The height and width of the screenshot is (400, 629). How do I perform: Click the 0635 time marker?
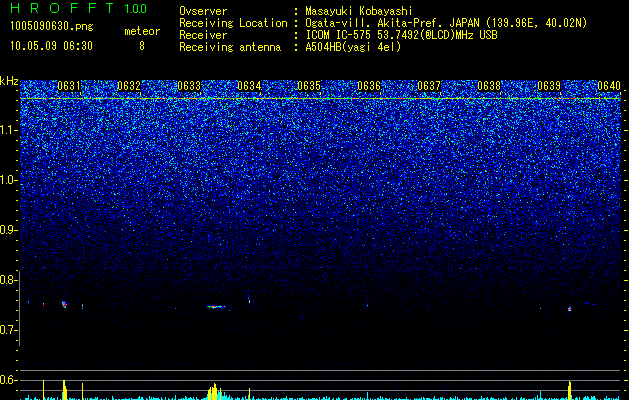tap(309, 86)
